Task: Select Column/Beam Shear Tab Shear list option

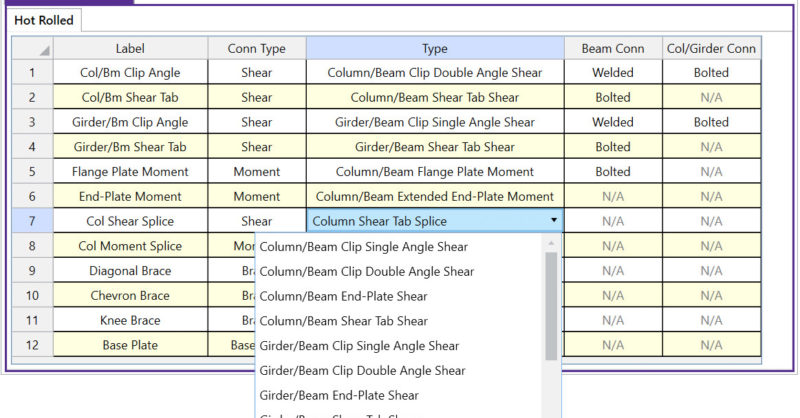Action: (343, 321)
